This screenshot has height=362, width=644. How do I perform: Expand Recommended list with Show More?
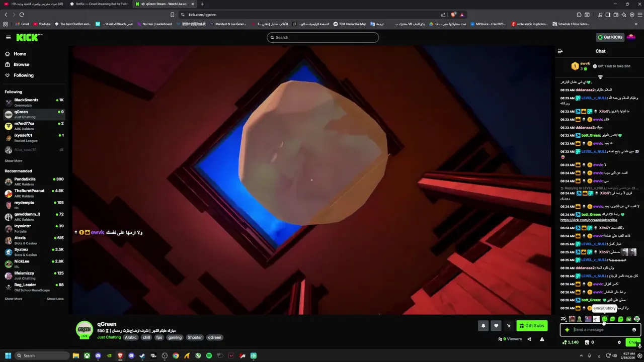[14, 299]
